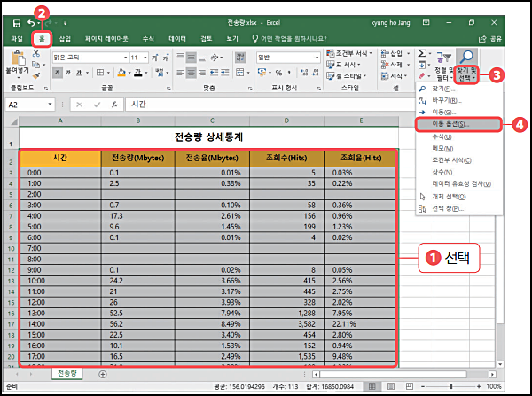Screen dimensions: 532x396
Task: Choose 선택 창(P) menu entry
Action: point(458,208)
